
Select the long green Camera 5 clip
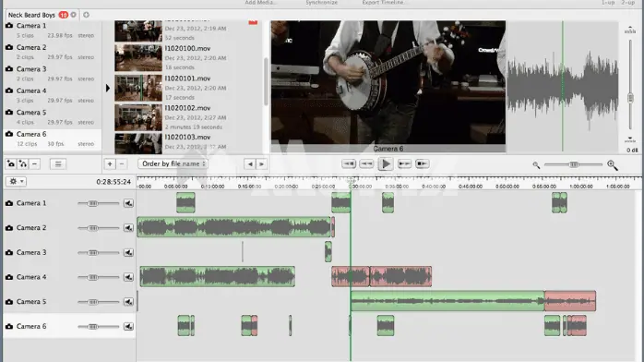pyautogui.click(x=447, y=301)
